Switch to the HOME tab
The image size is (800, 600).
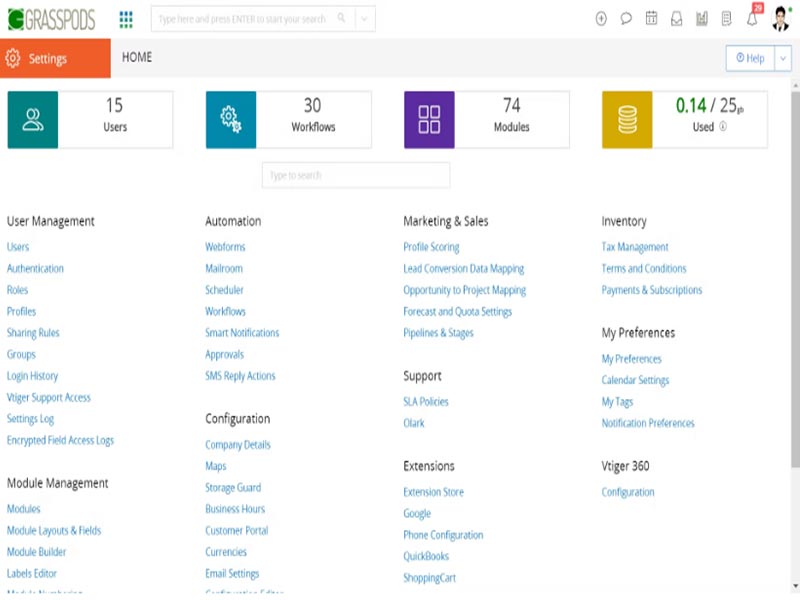click(x=136, y=57)
